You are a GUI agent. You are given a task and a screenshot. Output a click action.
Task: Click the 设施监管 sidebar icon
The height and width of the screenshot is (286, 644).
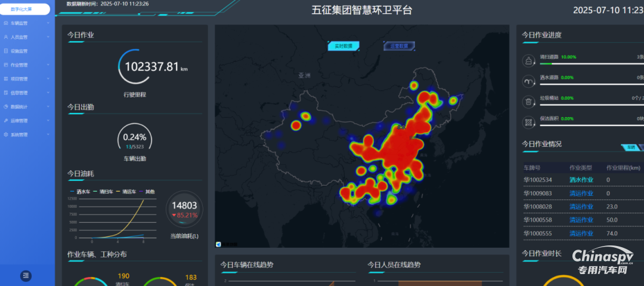5,51
